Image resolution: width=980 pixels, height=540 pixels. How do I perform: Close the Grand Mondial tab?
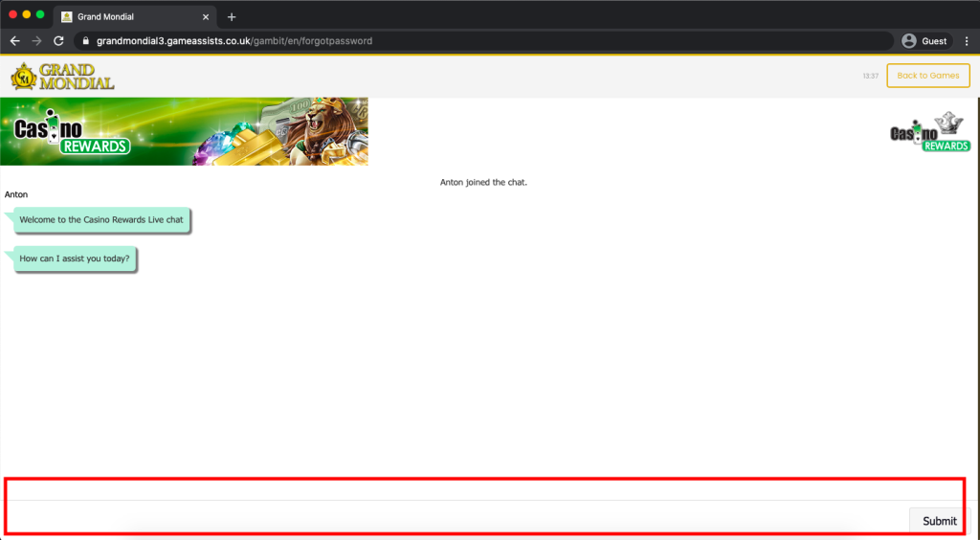coord(206,17)
